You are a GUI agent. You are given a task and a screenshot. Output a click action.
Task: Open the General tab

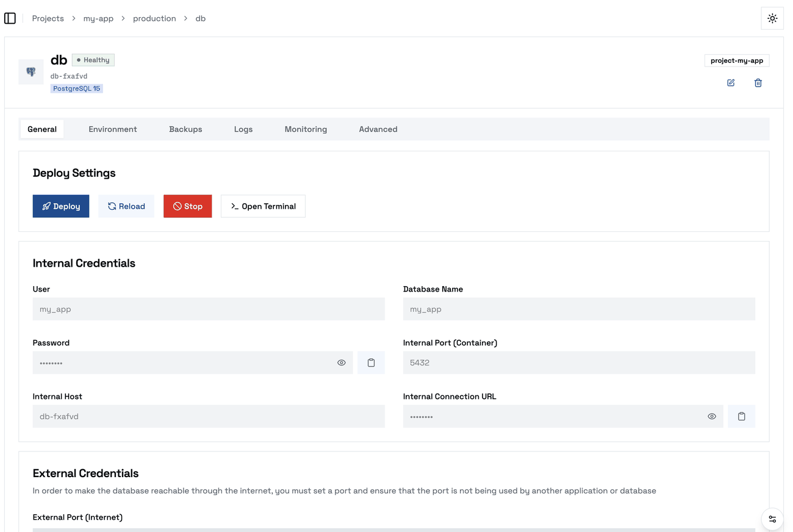[42, 129]
